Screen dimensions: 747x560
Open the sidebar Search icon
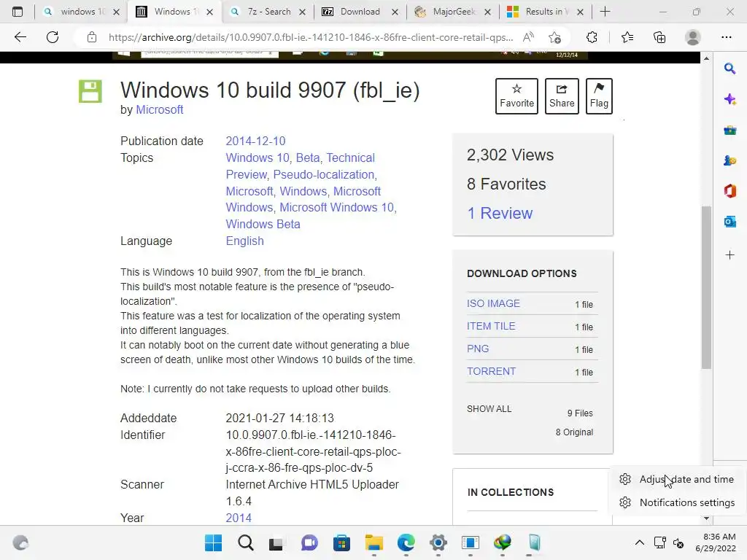pyautogui.click(x=729, y=69)
